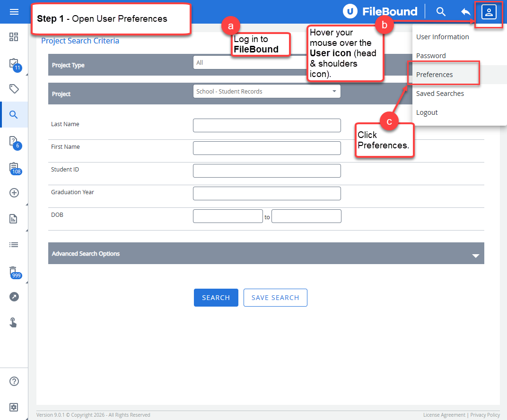
Task: Select Password from user menu
Action: [431, 56]
